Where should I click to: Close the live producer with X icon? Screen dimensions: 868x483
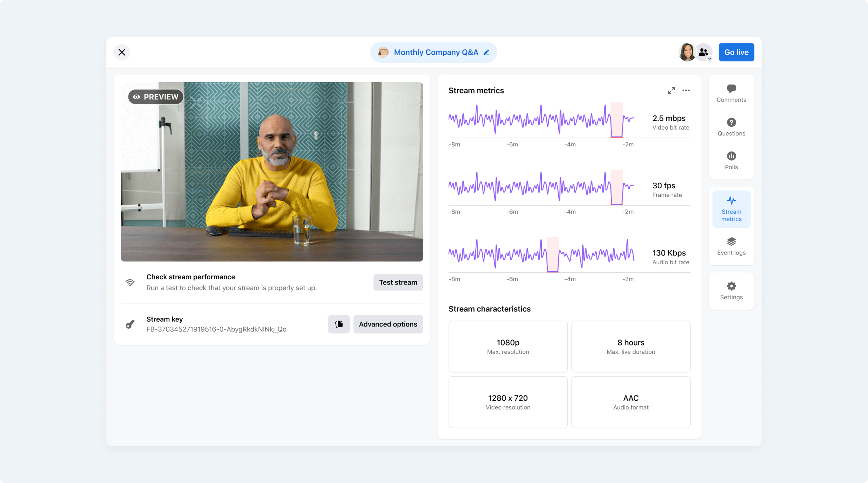point(122,52)
